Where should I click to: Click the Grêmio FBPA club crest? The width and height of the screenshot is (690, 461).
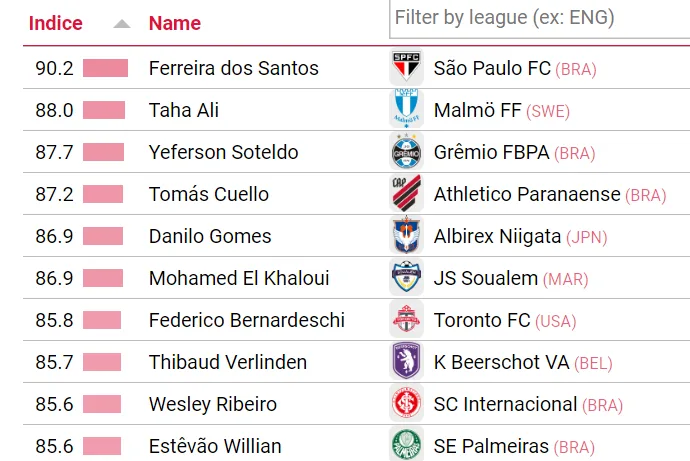click(406, 152)
